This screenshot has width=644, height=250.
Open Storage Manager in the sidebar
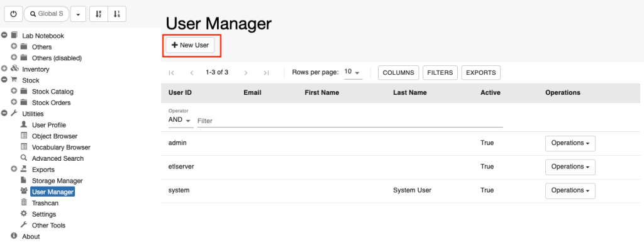pos(57,181)
